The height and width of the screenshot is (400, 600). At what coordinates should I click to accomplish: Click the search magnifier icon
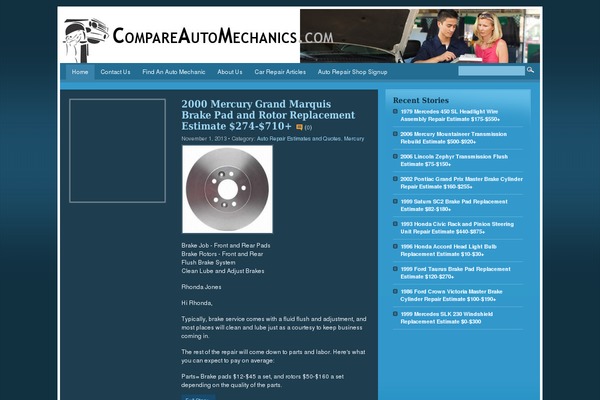tap(530, 70)
